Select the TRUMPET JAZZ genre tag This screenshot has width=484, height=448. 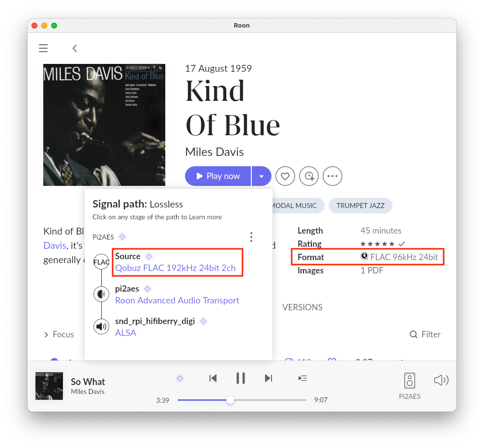[360, 206]
